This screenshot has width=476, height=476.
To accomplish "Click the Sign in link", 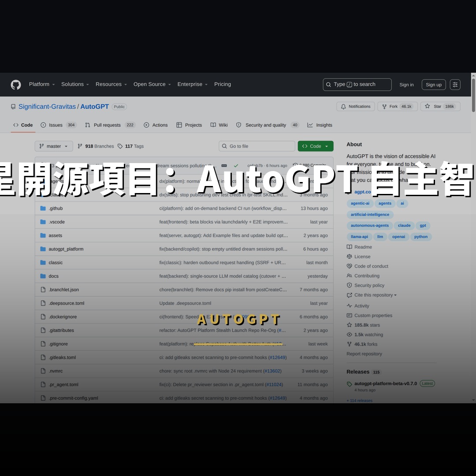I will [406, 85].
